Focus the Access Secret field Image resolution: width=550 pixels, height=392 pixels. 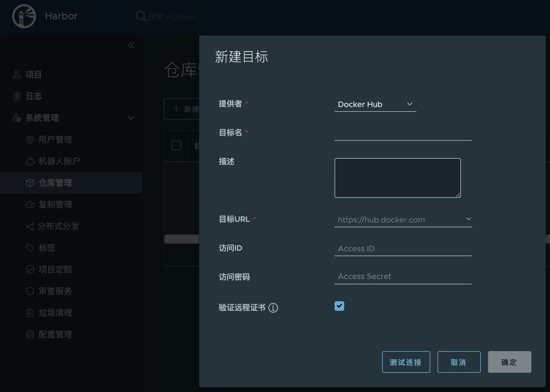click(403, 276)
